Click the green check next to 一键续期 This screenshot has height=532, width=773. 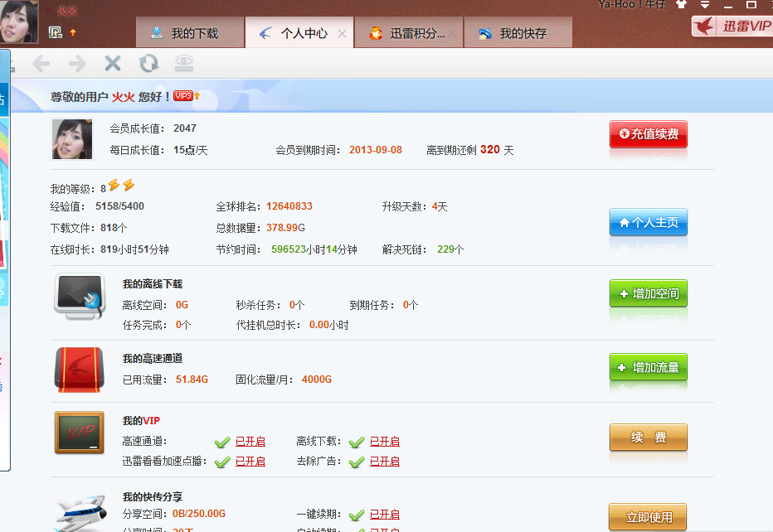pyautogui.click(x=357, y=515)
